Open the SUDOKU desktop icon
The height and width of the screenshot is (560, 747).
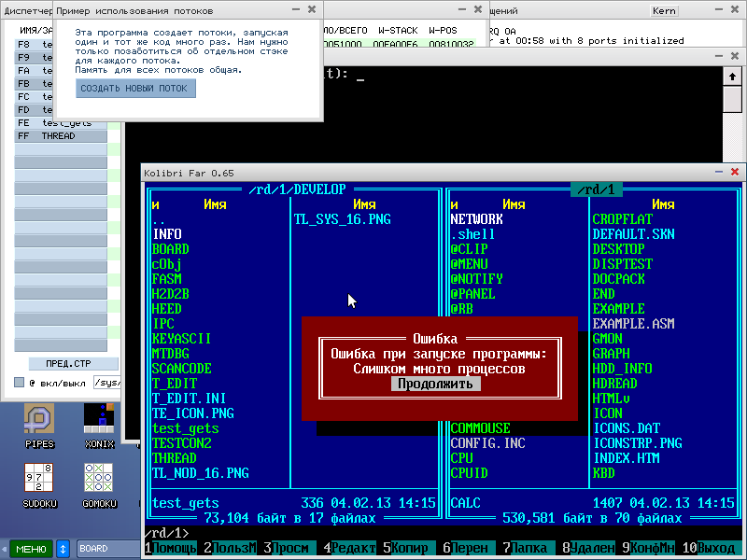[x=39, y=479]
